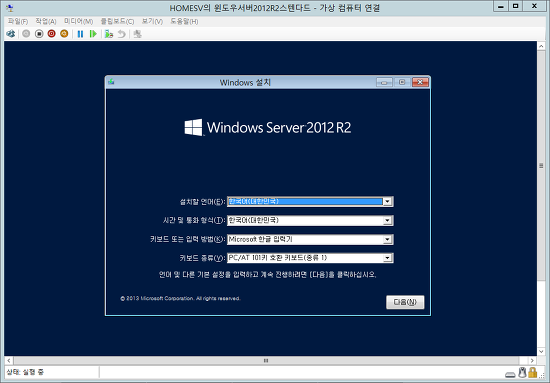The width and height of the screenshot is (550, 383).
Task: Click the 키보드 종류(Y) label
Action: pos(202,258)
